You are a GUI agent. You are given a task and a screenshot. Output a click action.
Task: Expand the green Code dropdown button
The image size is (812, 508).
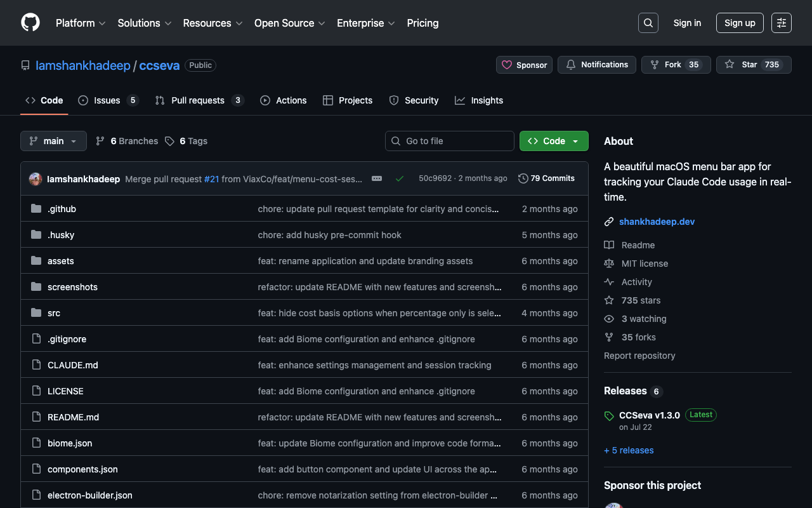click(x=554, y=141)
